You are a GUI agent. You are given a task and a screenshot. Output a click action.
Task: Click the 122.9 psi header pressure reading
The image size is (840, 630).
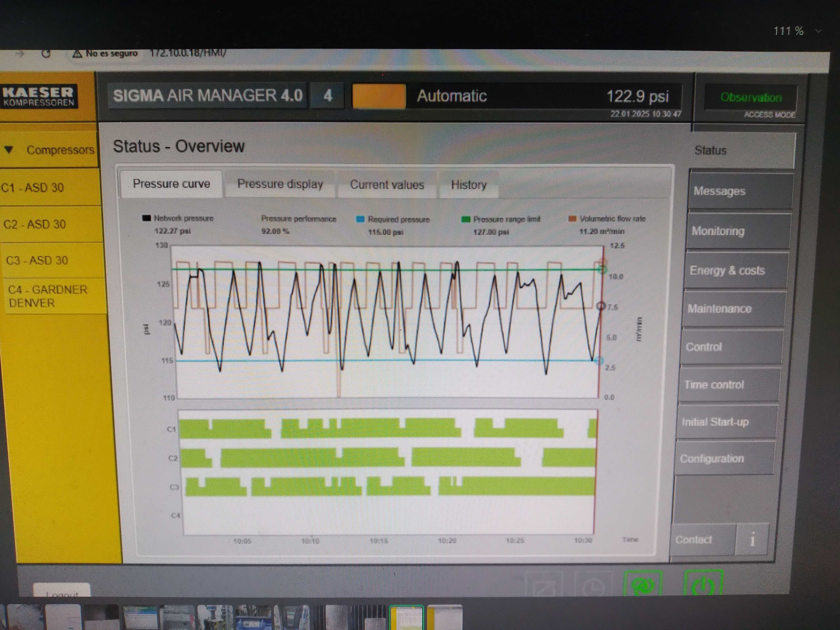tap(638, 96)
